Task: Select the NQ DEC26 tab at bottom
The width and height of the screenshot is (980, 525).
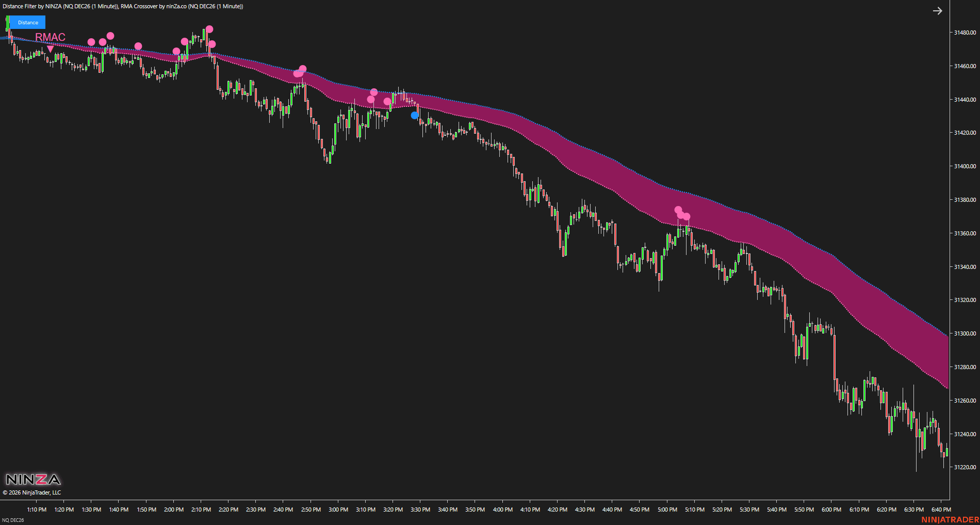Action: tap(13, 520)
